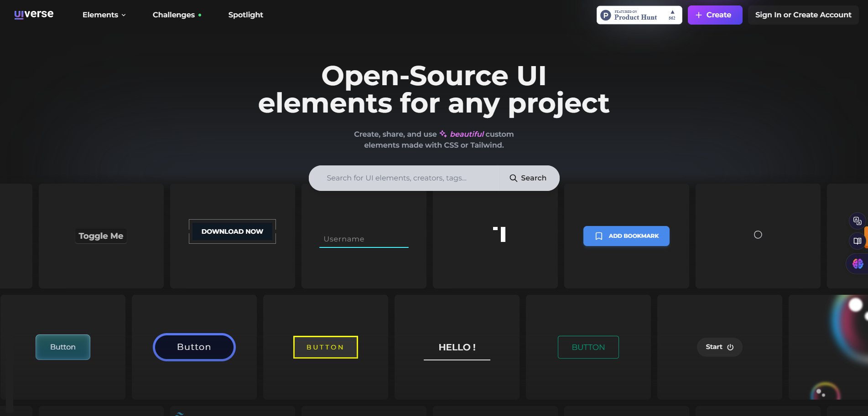Open the translation tool icon on right sidebar
Viewport: 868px width, 416px height.
pyautogui.click(x=858, y=221)
